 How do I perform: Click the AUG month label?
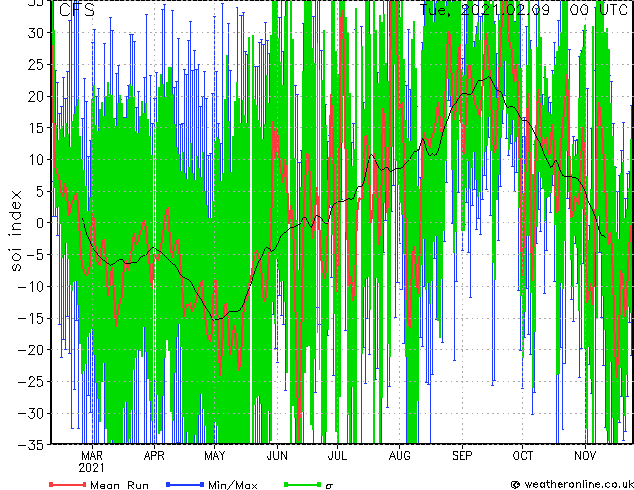tap(399, 456)
